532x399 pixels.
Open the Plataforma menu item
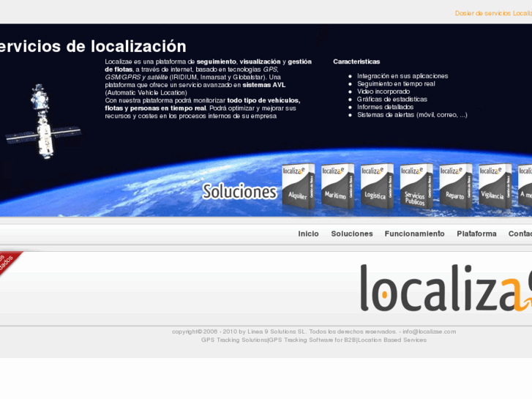(x=476, y=234)
